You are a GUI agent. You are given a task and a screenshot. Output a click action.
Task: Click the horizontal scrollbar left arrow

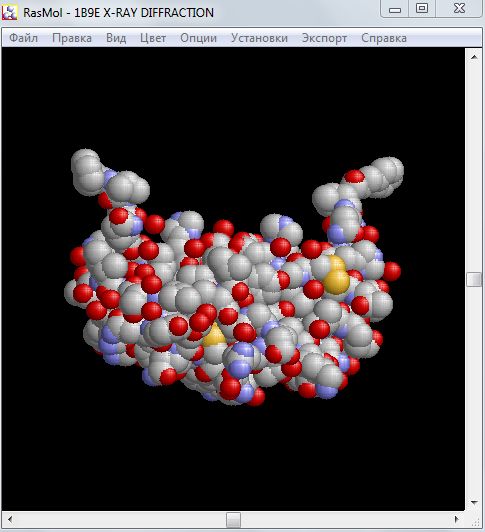(10, 519)
